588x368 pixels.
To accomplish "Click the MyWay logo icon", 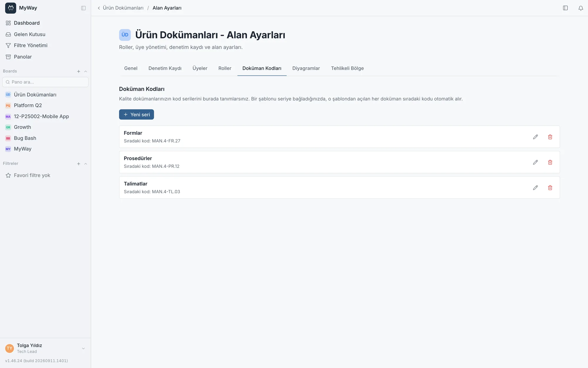I will point(11,8).
